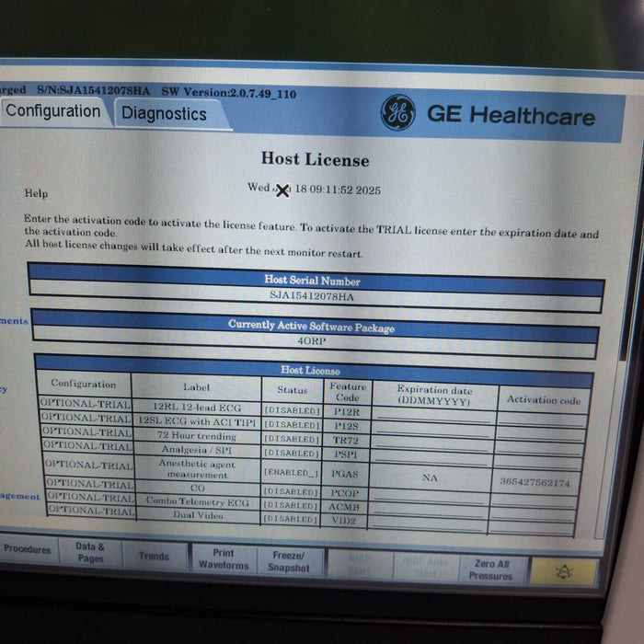
Task: Click the SW Version text in header
Action: click(229, 93)
